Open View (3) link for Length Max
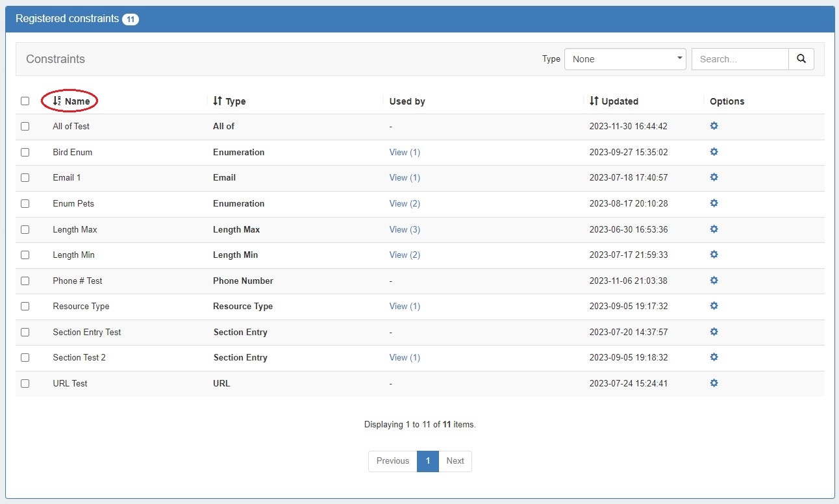Viewport: 839px width, 504px height. pyautogui.click(x=405, y=229)
